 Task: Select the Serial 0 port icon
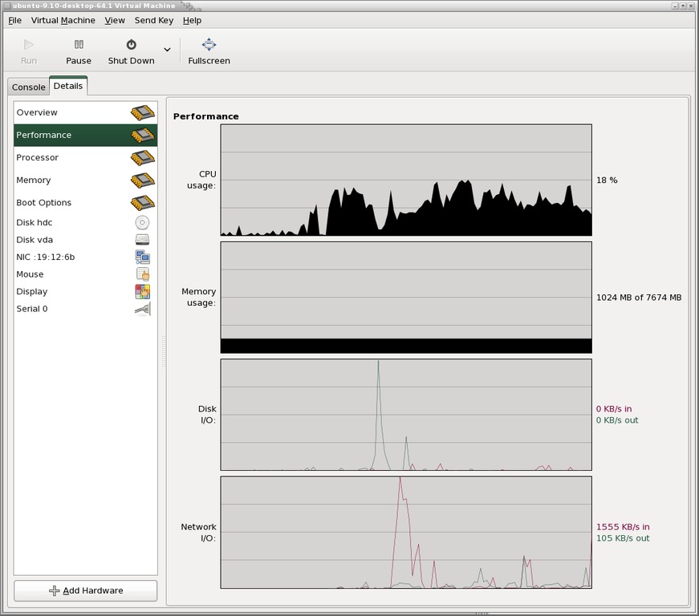coord(142,309)
